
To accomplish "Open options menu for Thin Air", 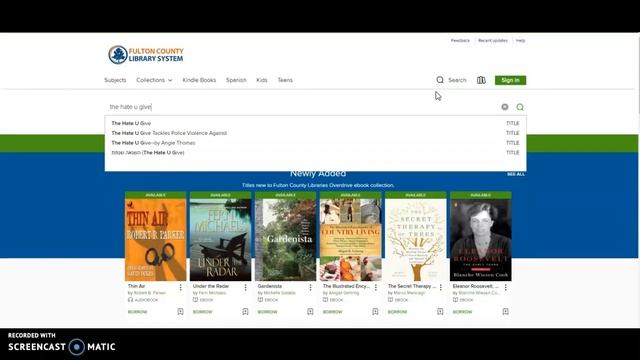I will 180,287.
